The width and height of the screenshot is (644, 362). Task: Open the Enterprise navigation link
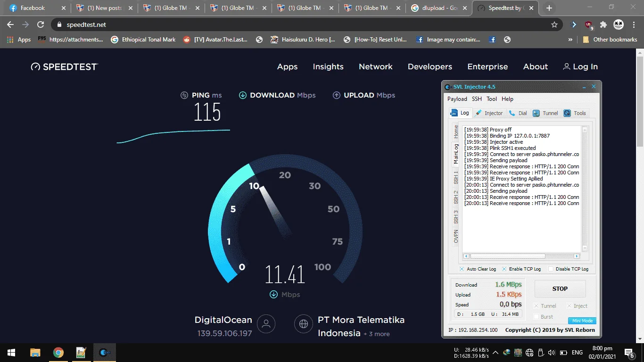[x=487, y=67]
